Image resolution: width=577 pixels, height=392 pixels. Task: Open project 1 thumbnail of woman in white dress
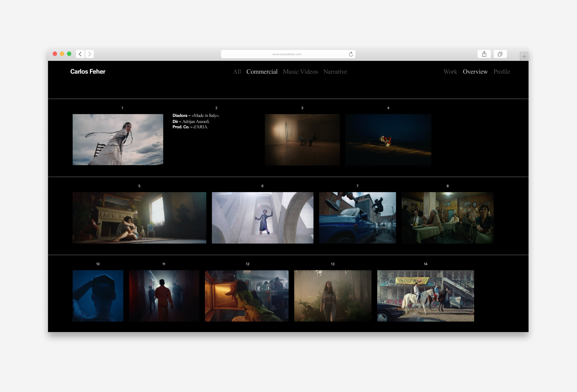click(x=118, y=140)
